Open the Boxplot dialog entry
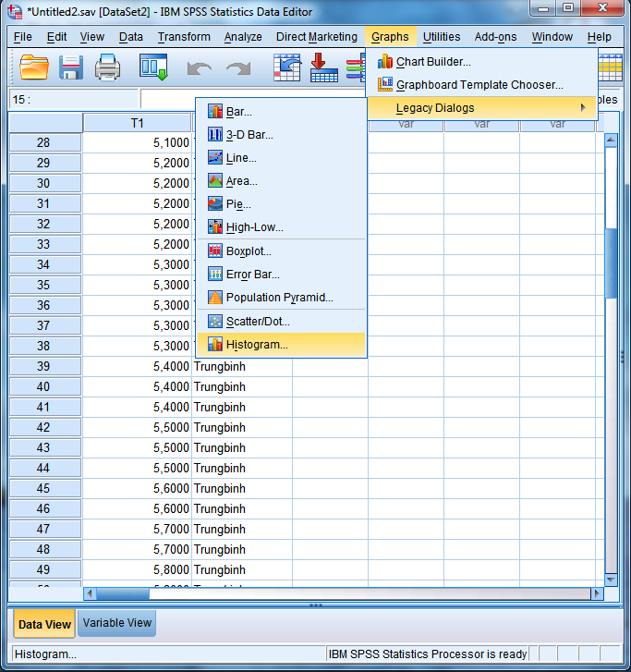 pos(249,251)
